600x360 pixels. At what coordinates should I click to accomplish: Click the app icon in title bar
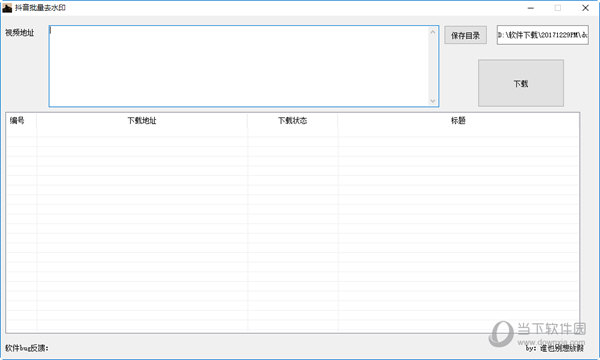coord(7,8)
